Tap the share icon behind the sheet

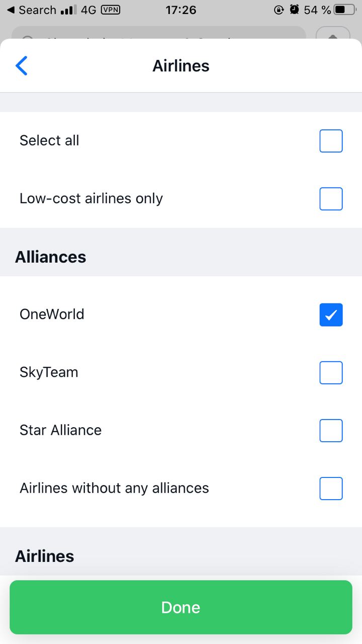click(333, 34)
